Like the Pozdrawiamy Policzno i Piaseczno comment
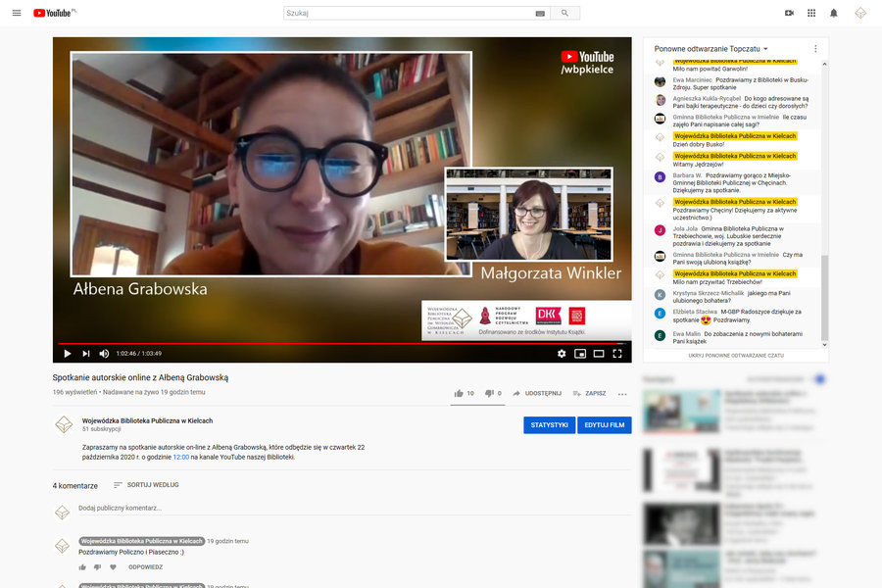Viewport: 882px width, 588px height. click(82, 567)
